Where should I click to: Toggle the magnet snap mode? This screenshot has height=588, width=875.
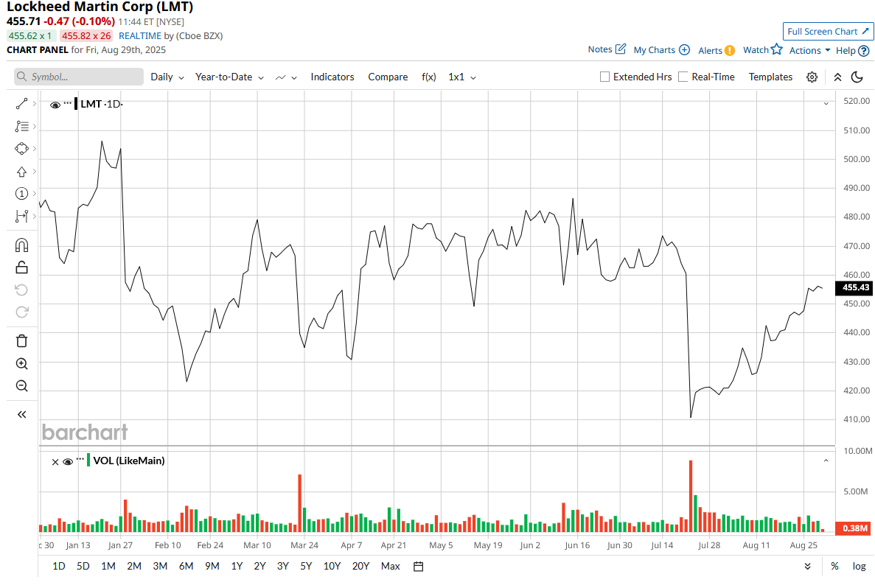pyautogui.click(x=22, y=245)
